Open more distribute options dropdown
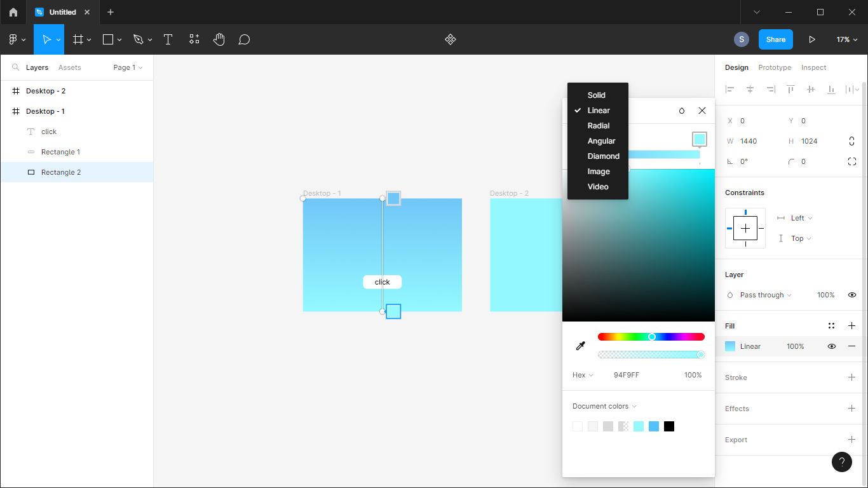Screen dimensions: 868x488 point(852,90)
